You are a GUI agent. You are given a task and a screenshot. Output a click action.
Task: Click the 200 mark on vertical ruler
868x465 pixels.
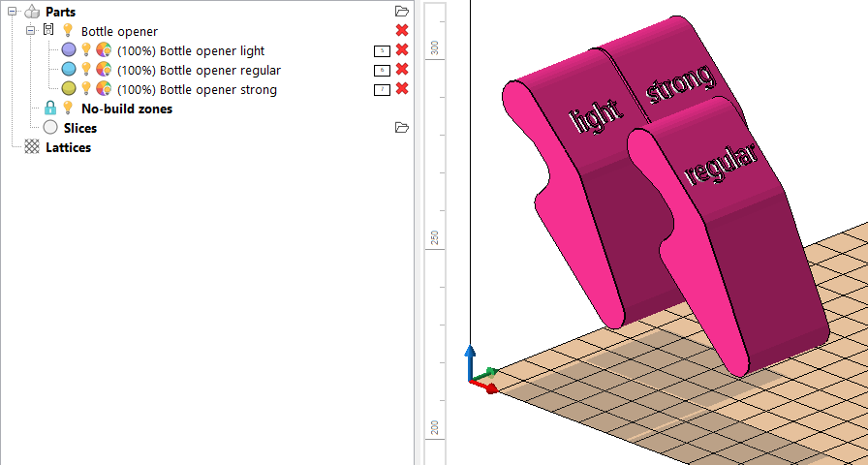(x=435, y=428)
